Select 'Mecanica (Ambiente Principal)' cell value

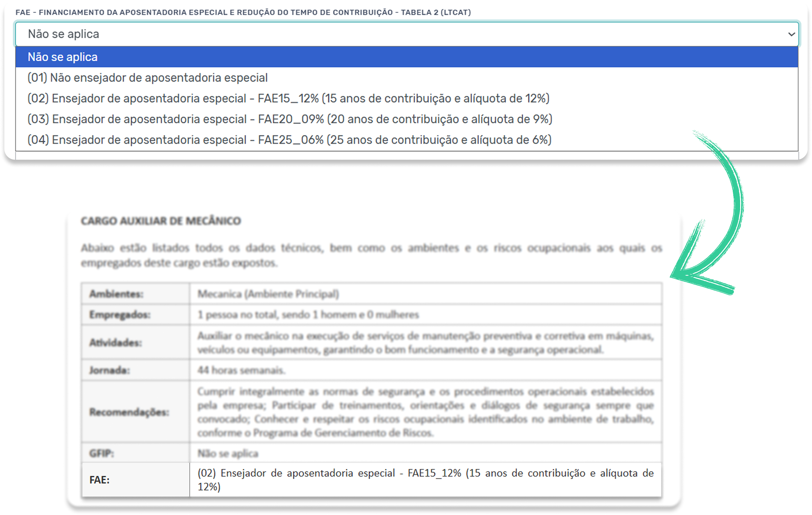268,294
